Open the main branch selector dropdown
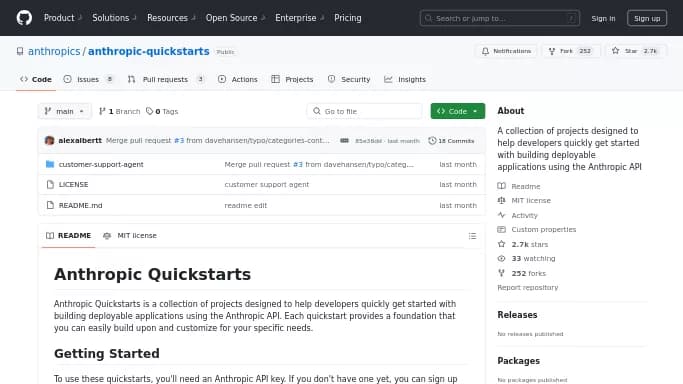The image size is (683, 384). [x=64, y=111]
